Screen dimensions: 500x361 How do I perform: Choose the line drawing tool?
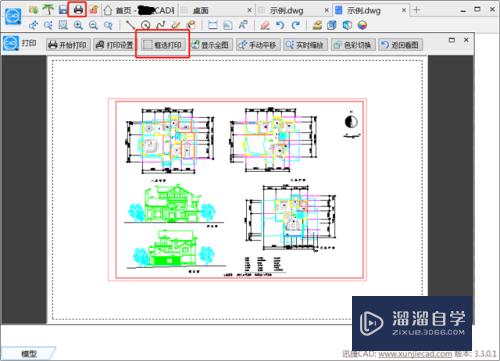coord(130,25)
